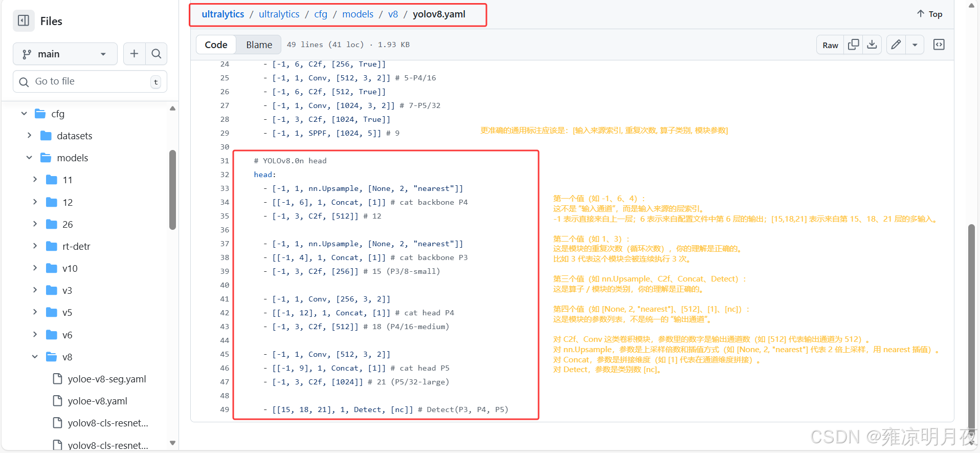This screenshot has height=453, width=980.
Task: Open first yolov8-cls-resnet file
Action: click(x=108, y=423)
